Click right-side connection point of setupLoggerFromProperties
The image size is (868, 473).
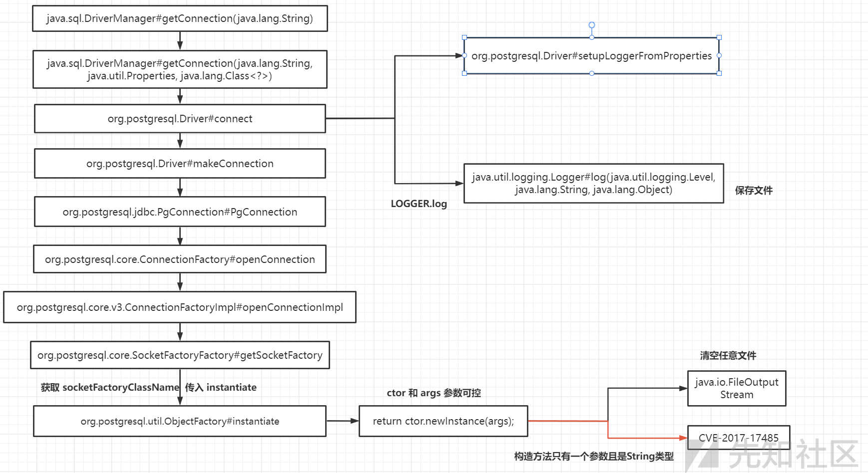point(719,55)
